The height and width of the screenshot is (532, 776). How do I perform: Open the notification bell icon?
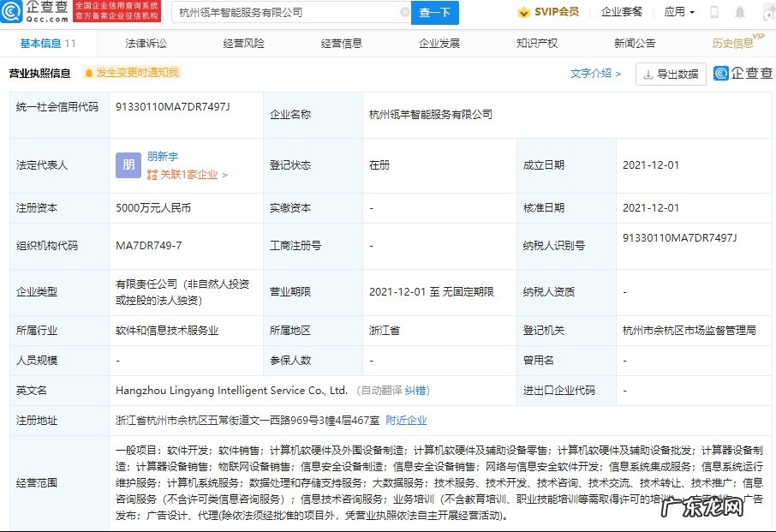point(740,11)
